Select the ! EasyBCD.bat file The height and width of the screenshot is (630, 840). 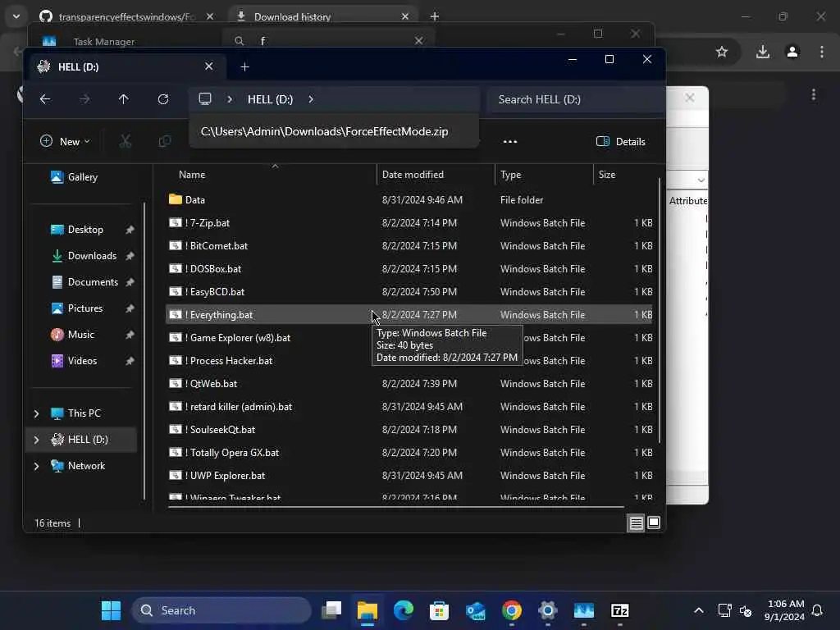(x=409, y=292)
